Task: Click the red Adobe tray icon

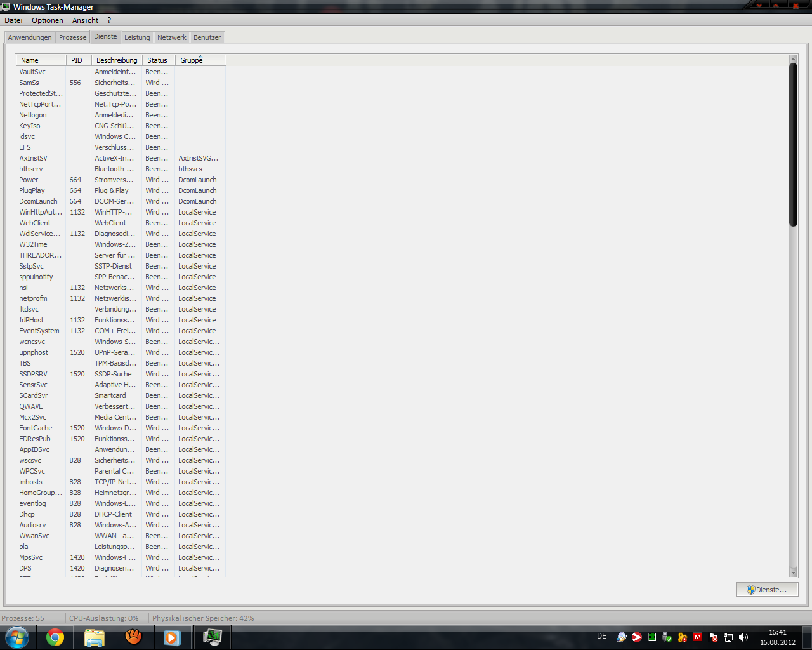Action: click(698, 637)
